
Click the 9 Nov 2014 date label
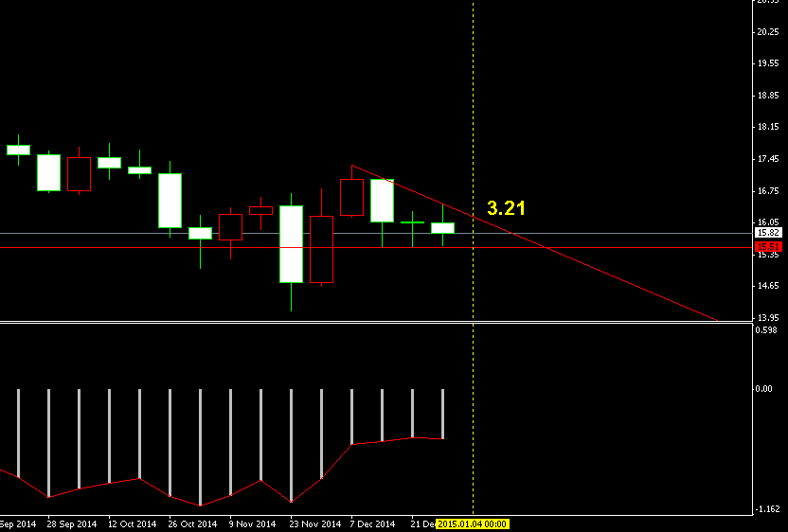pyautogui.click(x=253, y=523)
